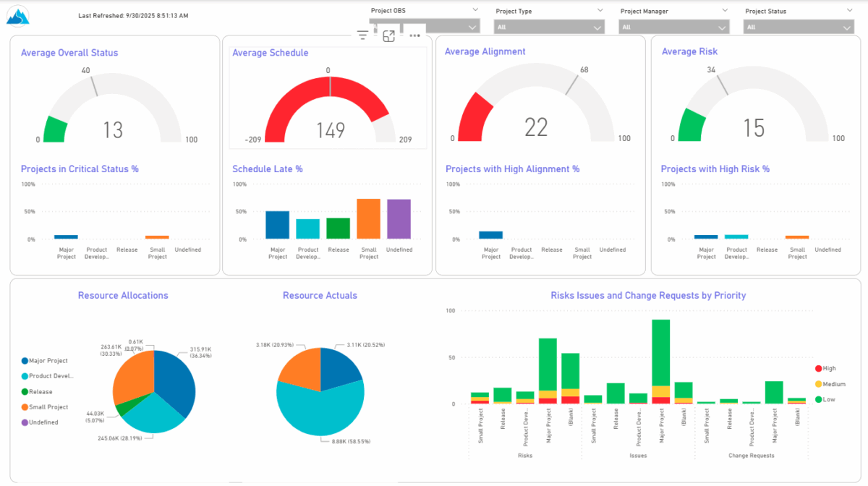Click the Projects with High Alignment % title

point(513,169)
